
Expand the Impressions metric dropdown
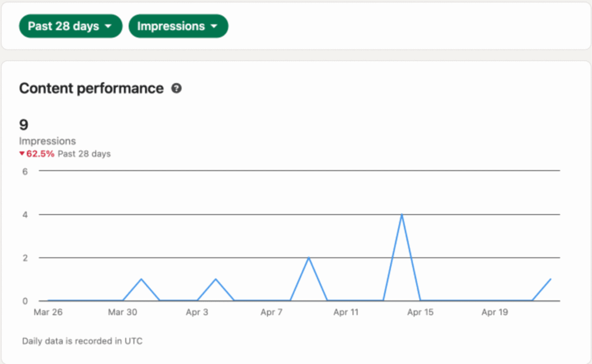[178, 27]
